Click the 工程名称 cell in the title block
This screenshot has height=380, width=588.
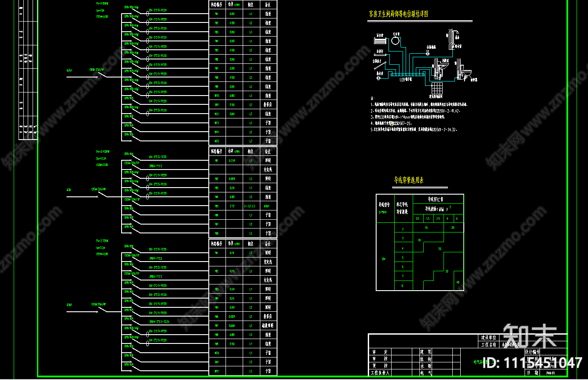(488, 345)
